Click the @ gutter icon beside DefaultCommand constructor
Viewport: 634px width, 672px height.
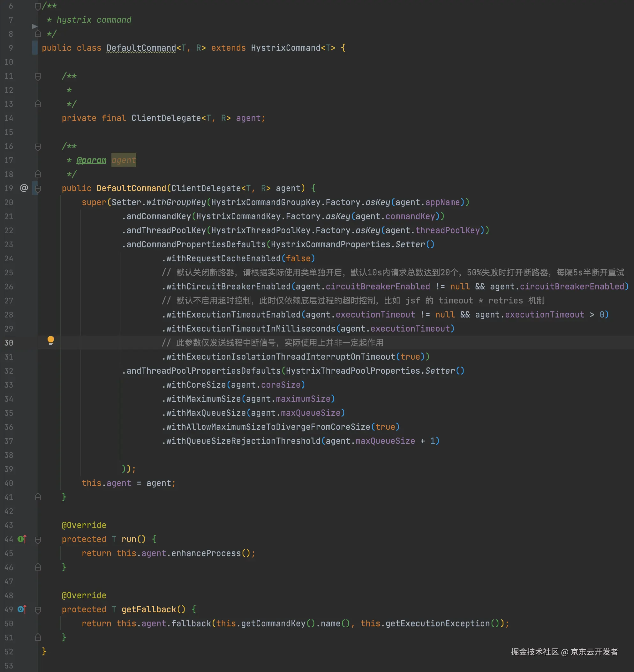[x=24, y=188]
